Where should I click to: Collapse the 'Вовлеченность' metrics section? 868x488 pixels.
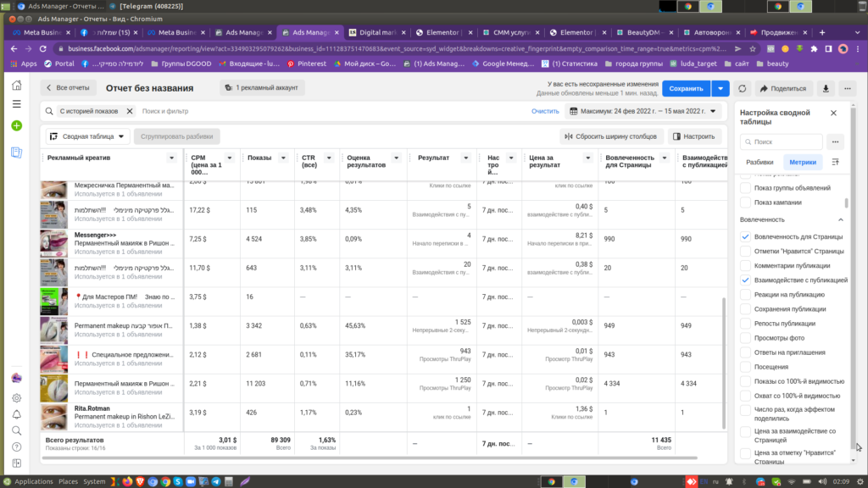(x=840, y=219)
